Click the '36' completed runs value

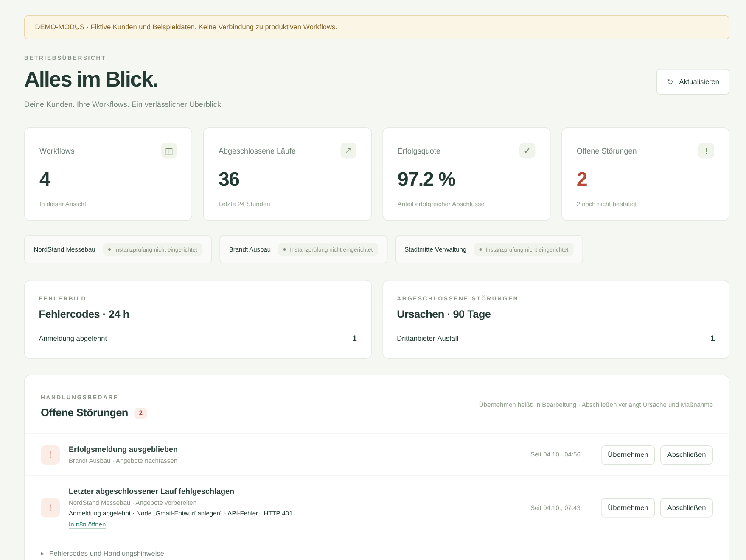pos(229,179)
